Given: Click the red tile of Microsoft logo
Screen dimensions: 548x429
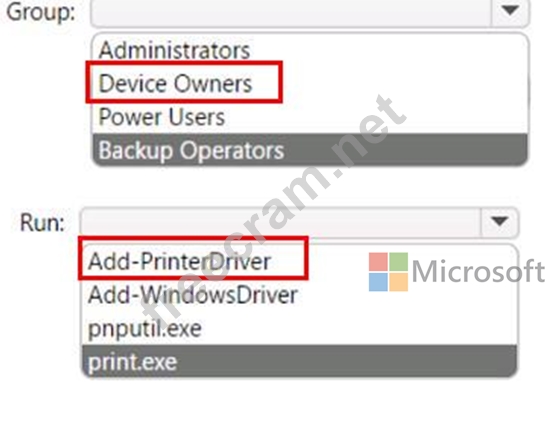Looking at the screenshot, I should pos(378,262).
